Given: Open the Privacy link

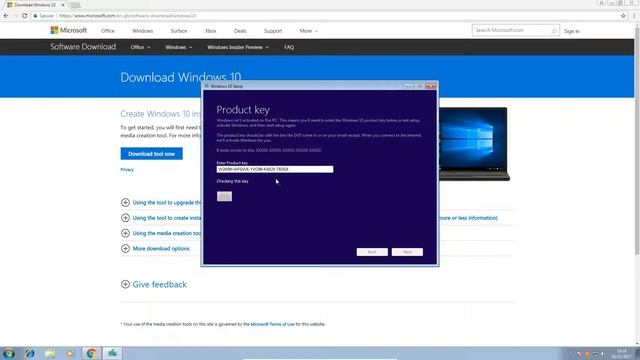Looking at the screenshot, I should click(x=127, y=169).
